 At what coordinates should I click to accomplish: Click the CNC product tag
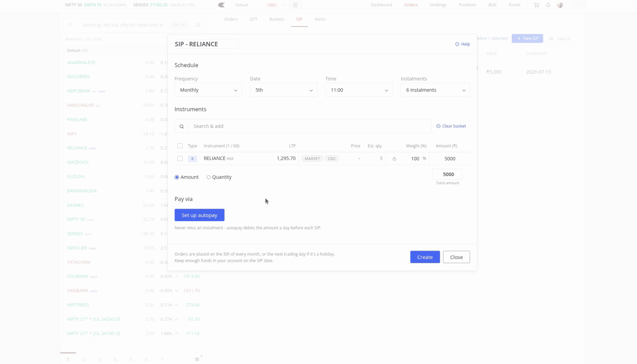tap(332, 159)
